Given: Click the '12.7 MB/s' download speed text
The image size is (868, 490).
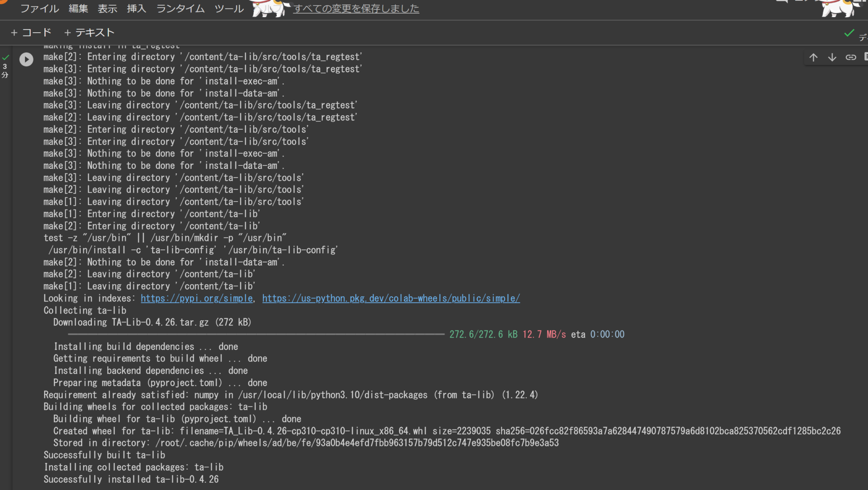Looking at the screenshot, I should (544, 334).
